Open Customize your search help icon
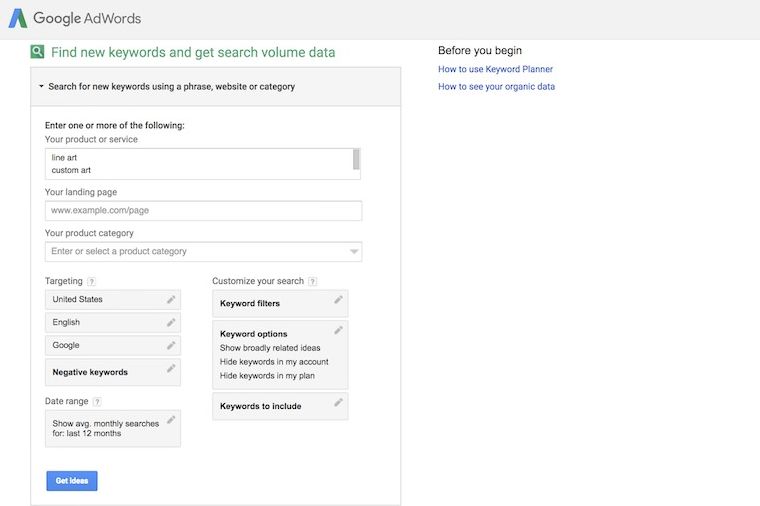Screen dimensions: 760x506 (313, 282)
